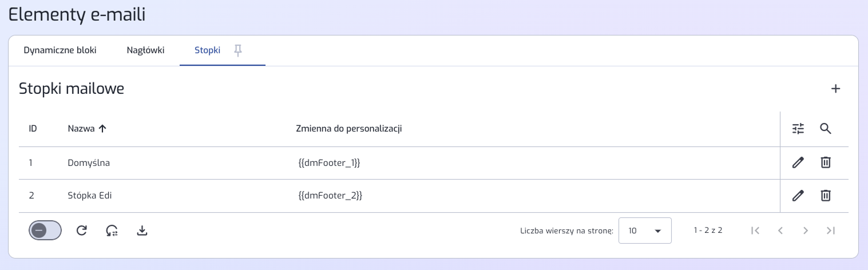
Task: Refresh the footers table
Action: [82, 231]
